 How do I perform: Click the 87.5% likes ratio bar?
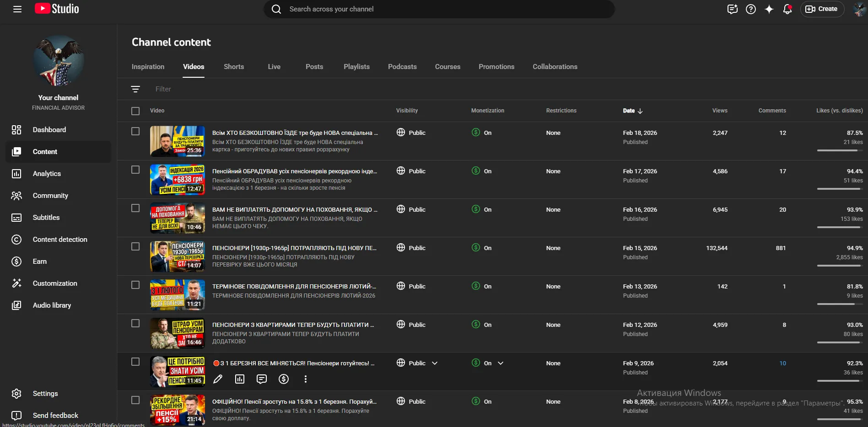[840, 150]
